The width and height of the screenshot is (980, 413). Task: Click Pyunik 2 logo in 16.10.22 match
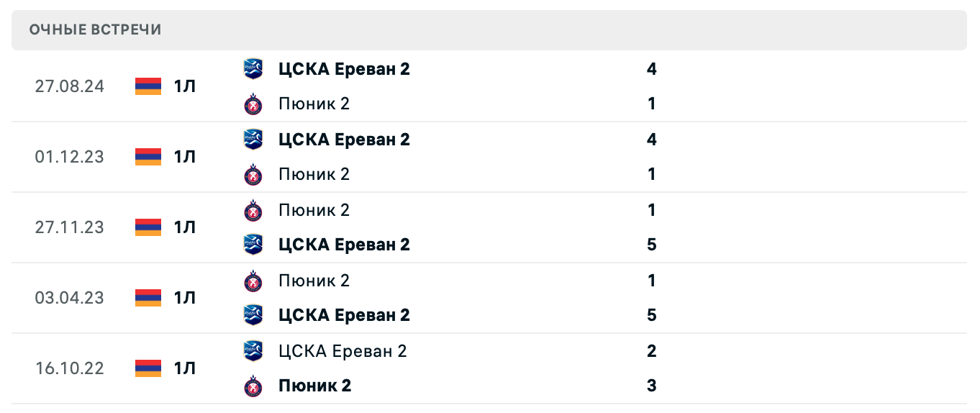coord(253,386)
